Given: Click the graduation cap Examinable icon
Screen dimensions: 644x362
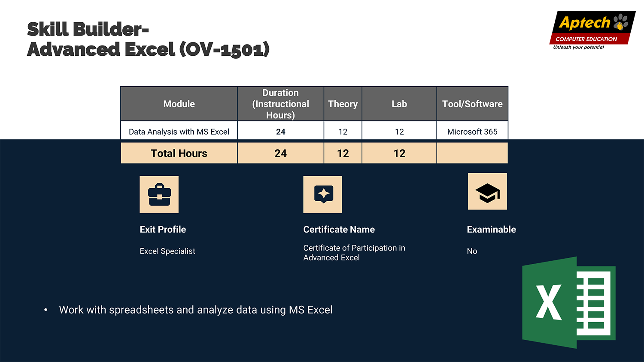Looking at the screenshot, I should [x=487, y=192].
